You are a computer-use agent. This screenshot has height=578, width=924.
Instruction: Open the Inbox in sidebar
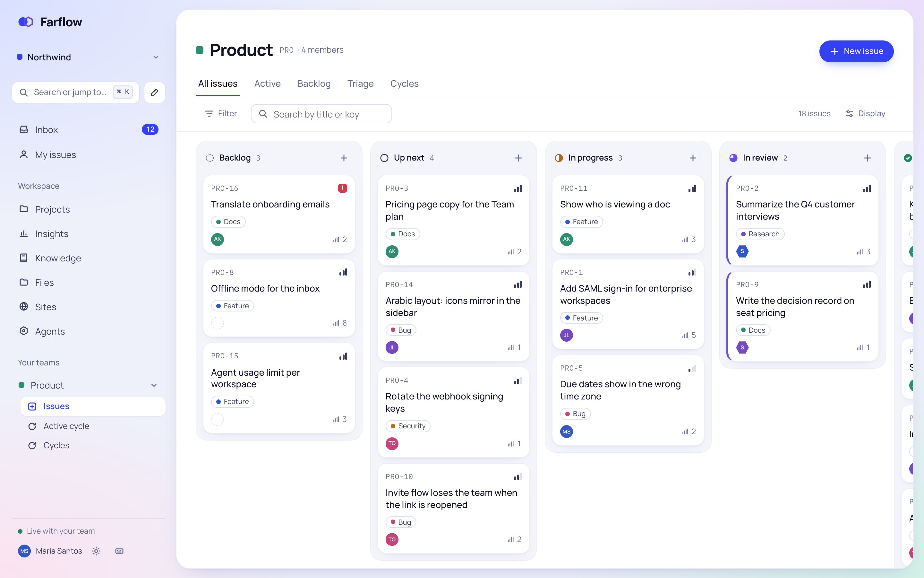[x=89, y=130]
